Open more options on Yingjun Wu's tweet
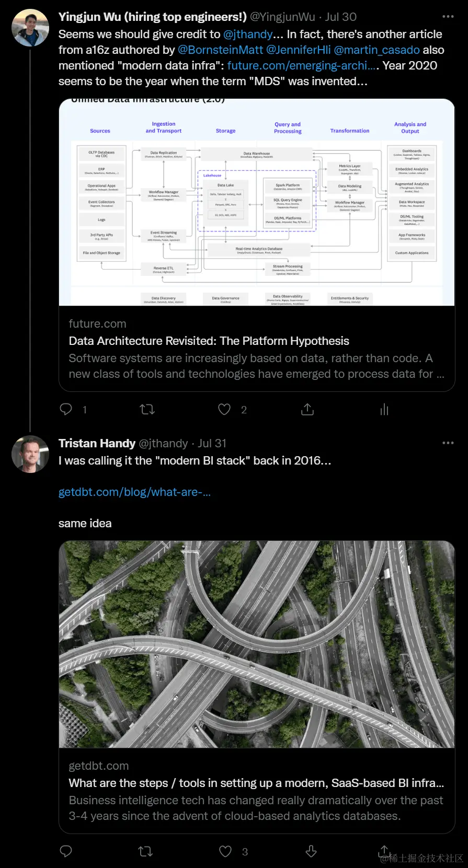Screen dimensions: 468x868 (x=448, y=16)
